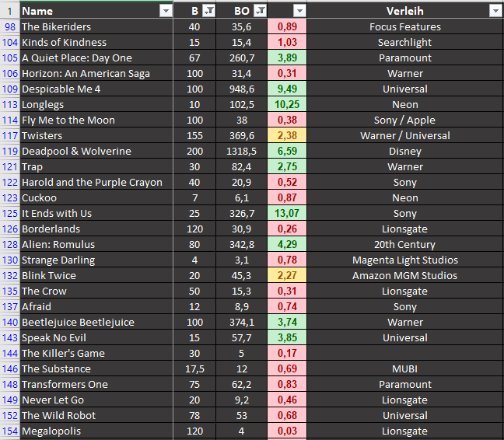Click the cell 'The Wild Robot'
The height and width of the screenshot is (440, 504).
coord(96,415)
